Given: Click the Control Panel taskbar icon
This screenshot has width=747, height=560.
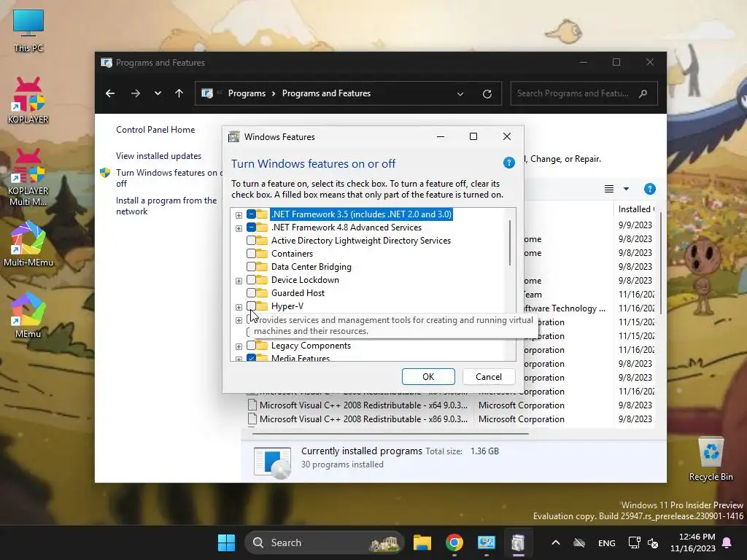Looking at the screenshot, I should click(x=487, y=542).
